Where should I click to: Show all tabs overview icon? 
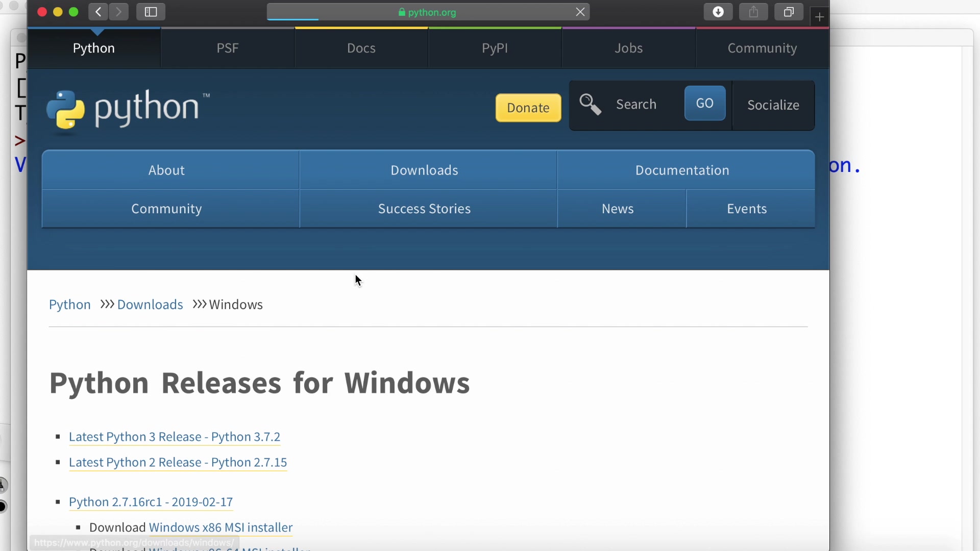(789, 12)
